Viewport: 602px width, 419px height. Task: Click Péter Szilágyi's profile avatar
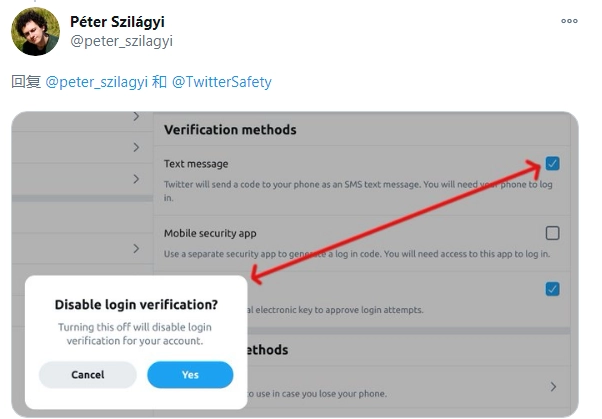(x=35, y=32)
